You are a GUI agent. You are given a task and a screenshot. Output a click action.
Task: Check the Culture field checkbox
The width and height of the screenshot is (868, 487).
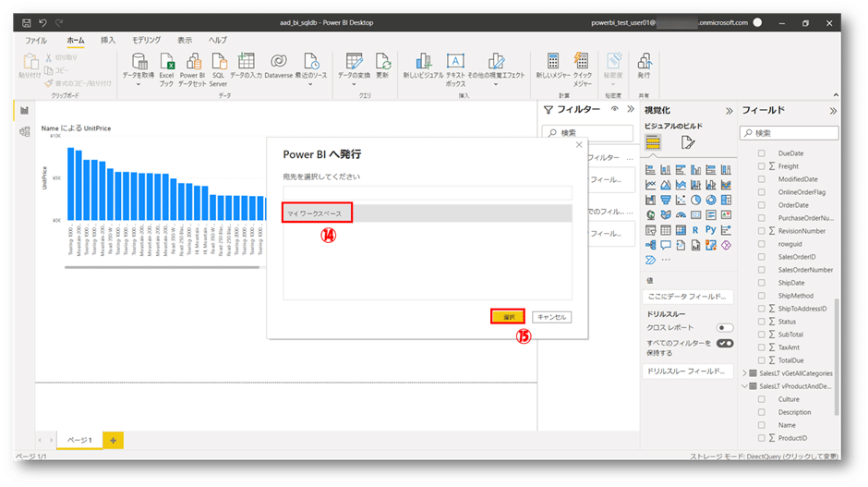click(x=762, y=399)
